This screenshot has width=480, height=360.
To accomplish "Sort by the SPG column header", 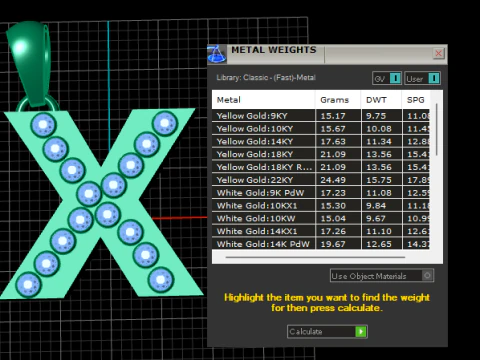I will 416,100.
